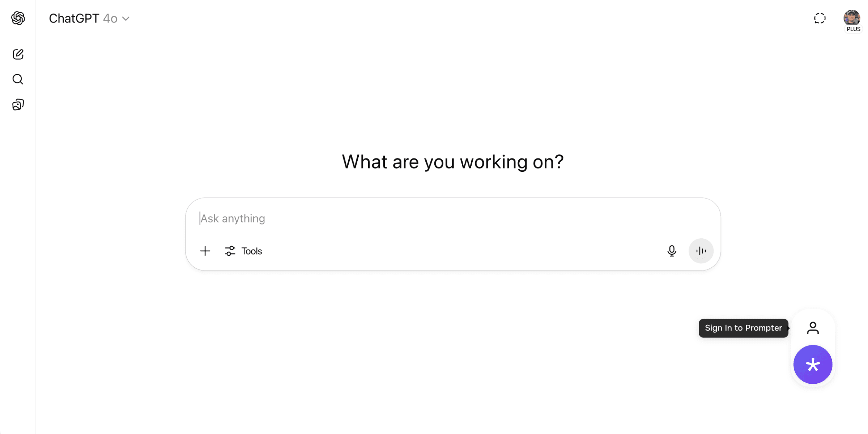Add attachments using the plus button
The width and height of the screenshot is (868, 434).
coord(205,251)
